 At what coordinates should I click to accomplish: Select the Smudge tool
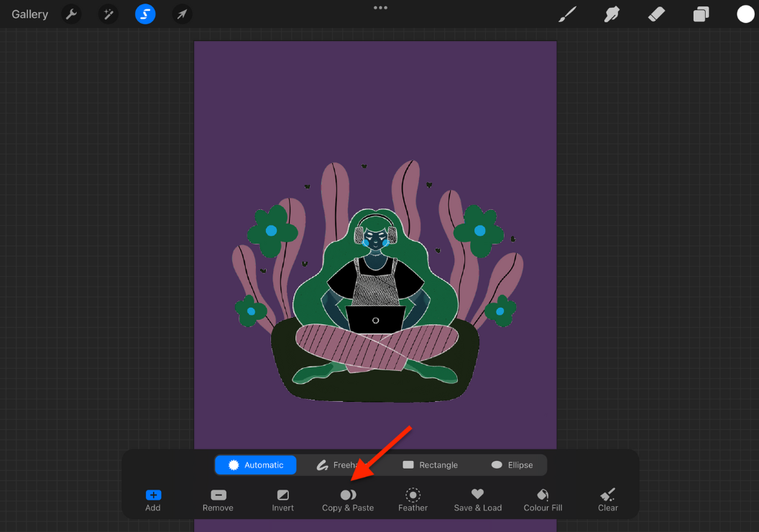pyautogui.click(x=612, y=14)
